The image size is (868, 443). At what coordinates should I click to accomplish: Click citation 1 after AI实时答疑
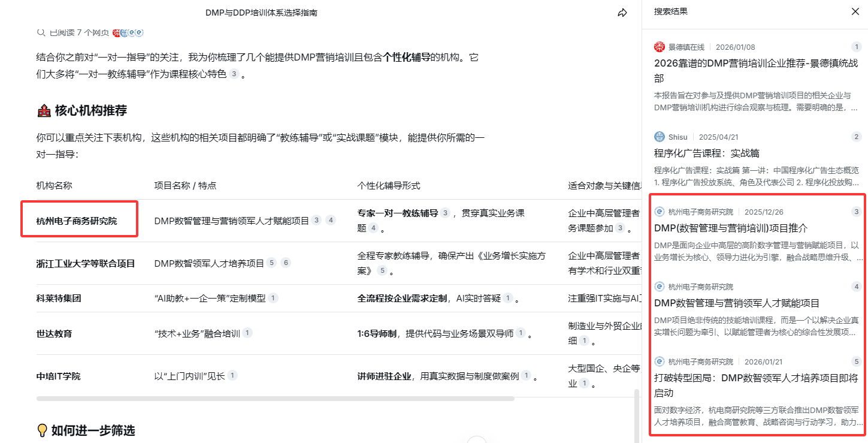[x=507, y=297]
